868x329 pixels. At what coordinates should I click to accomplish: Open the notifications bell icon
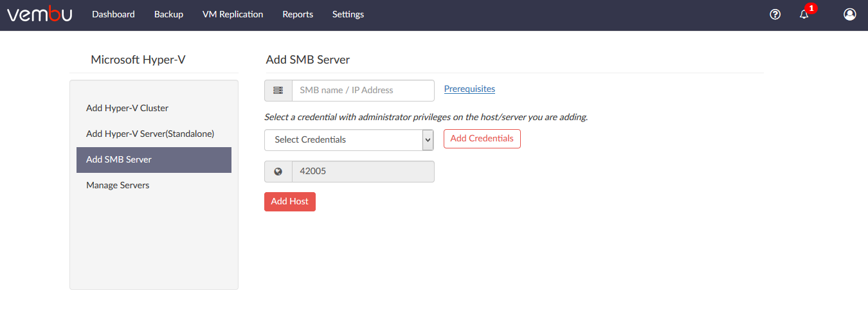coord(804,14)
